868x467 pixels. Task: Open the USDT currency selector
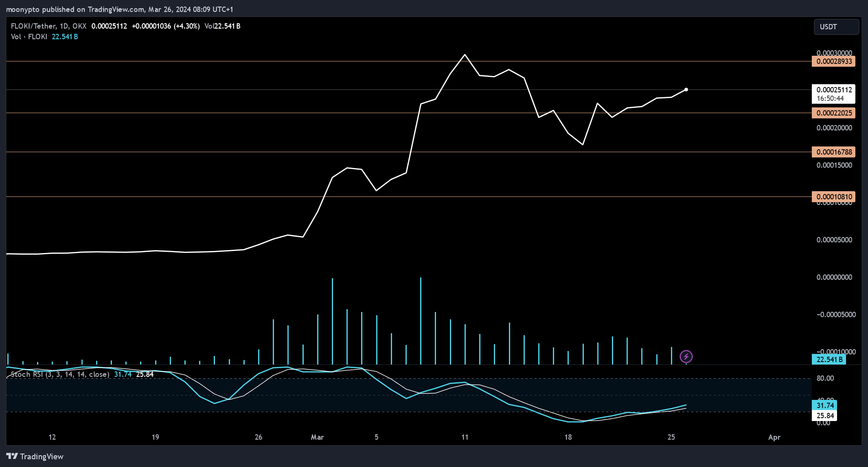click(836, 27)
